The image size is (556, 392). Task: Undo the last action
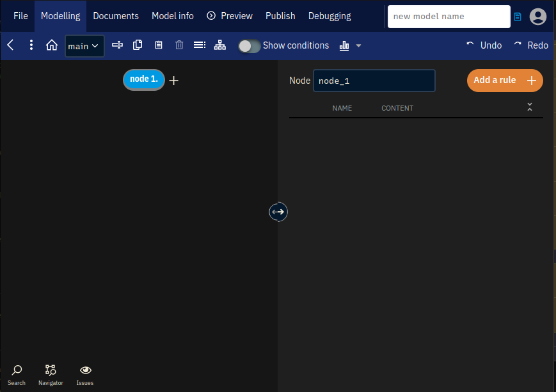tap(484, 45)
